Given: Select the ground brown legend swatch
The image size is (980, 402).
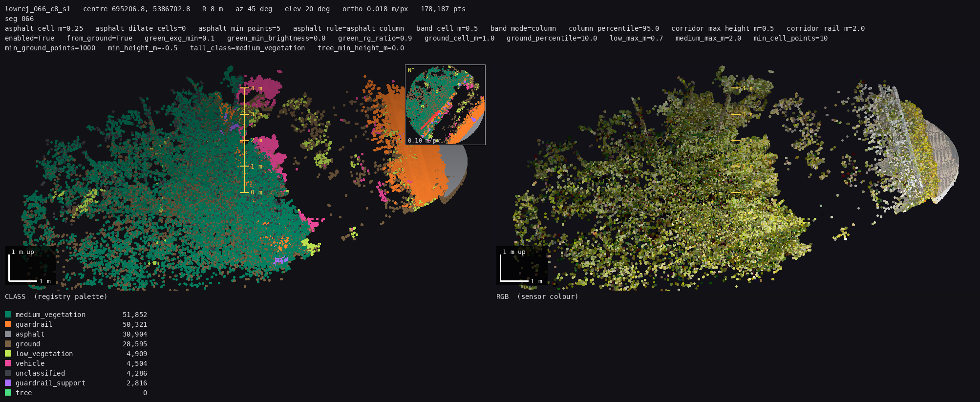Looking at the screenshot, I should coord(8,344).
